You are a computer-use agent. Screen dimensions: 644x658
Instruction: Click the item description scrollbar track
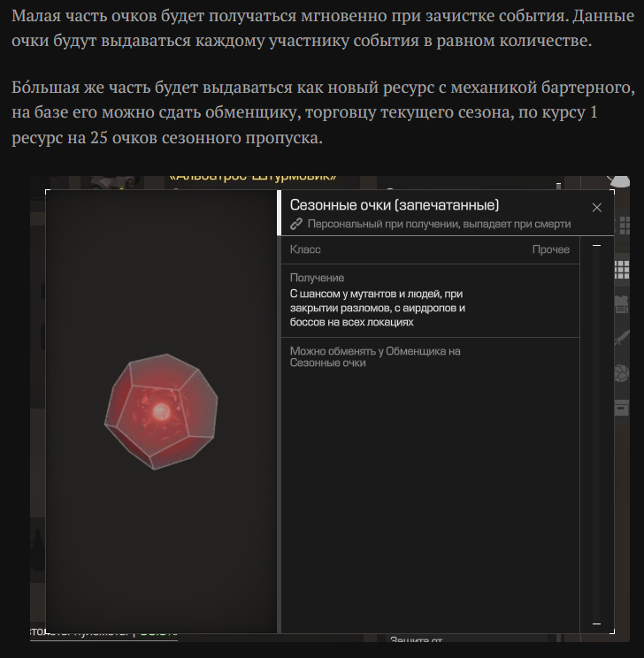click(x=596, y=434)
